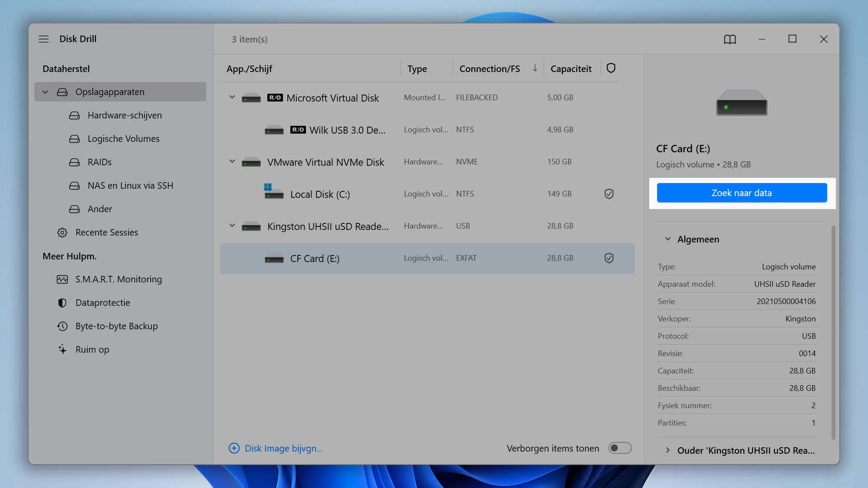Open Byte-to-byte Backup tool
The height and width of the screenshot is (488, 868).
117,326
